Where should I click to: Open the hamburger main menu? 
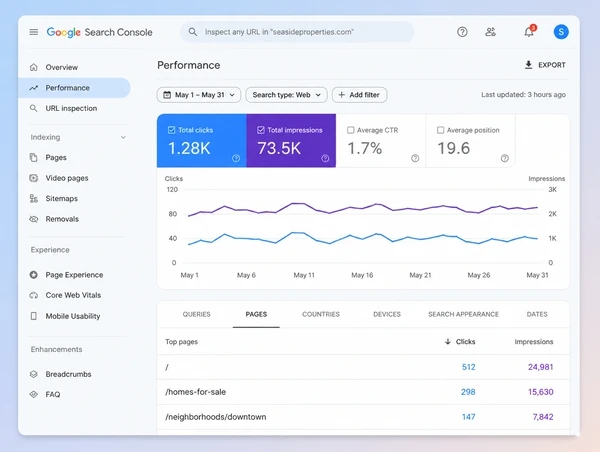tap(34, 32)
